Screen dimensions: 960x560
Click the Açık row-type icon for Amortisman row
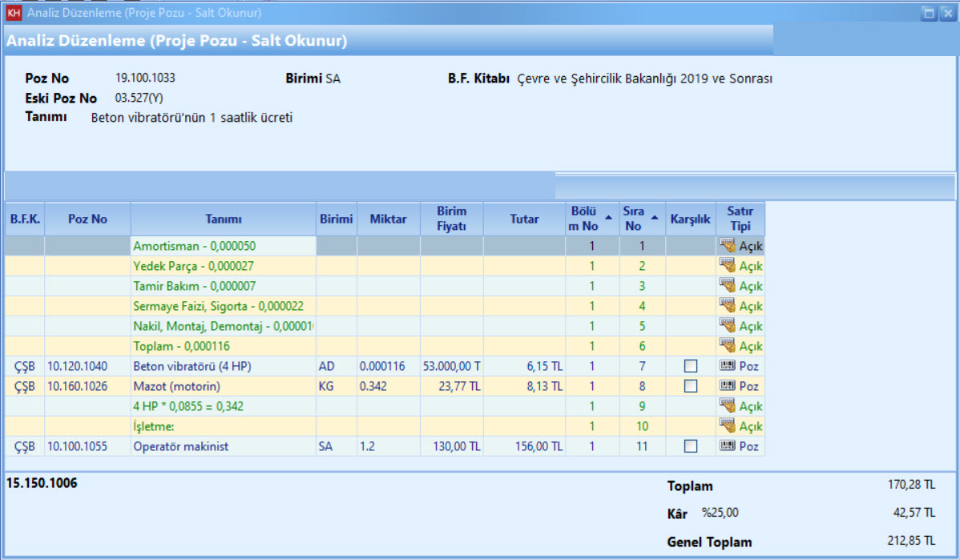728,246
